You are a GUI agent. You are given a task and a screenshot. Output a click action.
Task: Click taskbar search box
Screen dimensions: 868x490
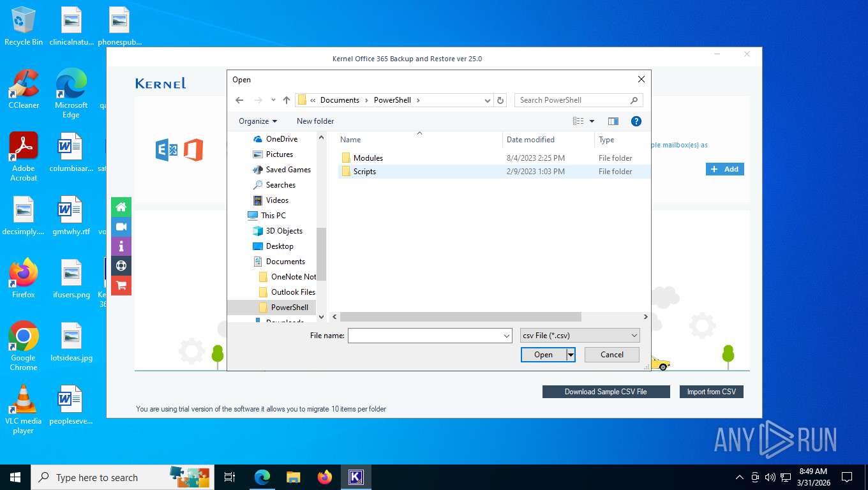pyautogui.click(x=121, y=477)
